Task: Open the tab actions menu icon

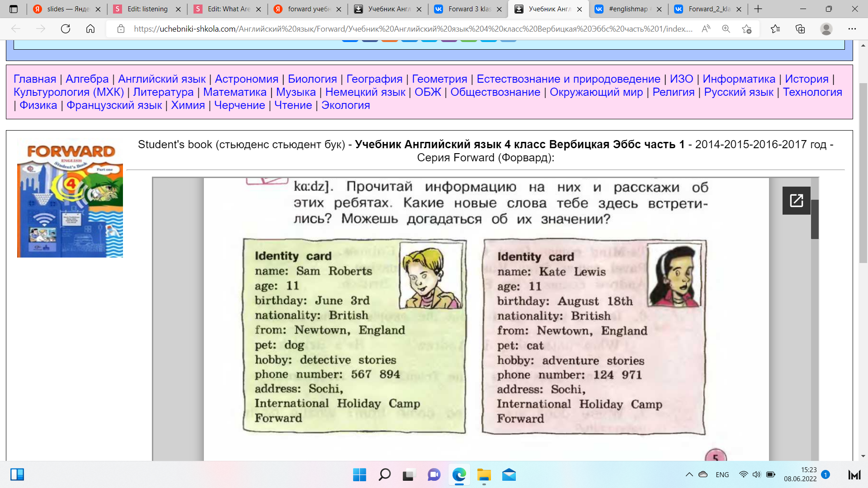Action: click(x=14, y=9)
